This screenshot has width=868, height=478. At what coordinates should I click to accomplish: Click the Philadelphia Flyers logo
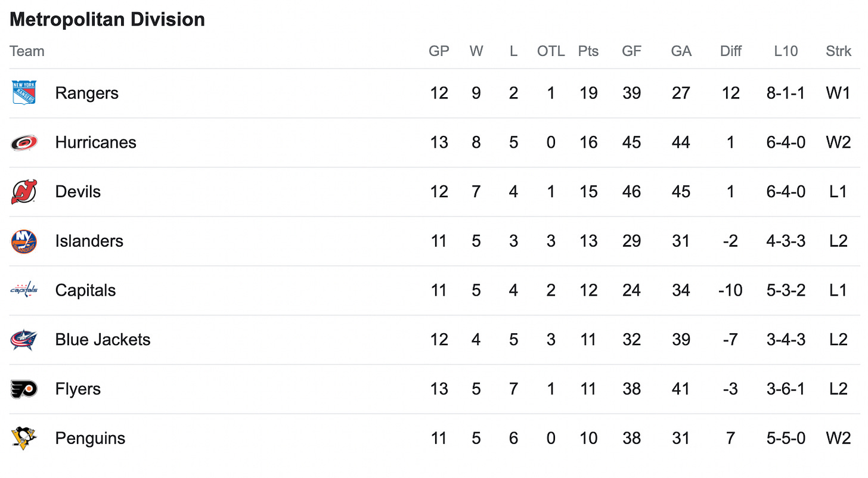click(x=24, y=389)
